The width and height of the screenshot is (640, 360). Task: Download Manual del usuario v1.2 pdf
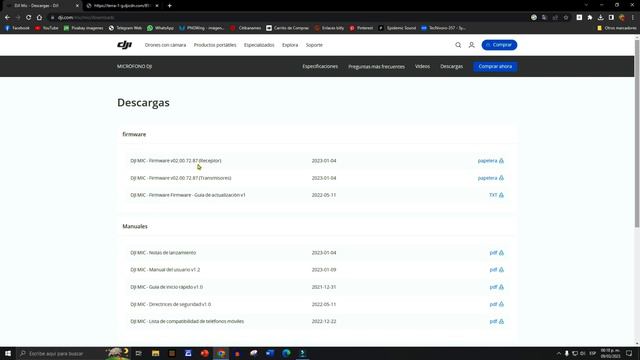click(497, 270)
